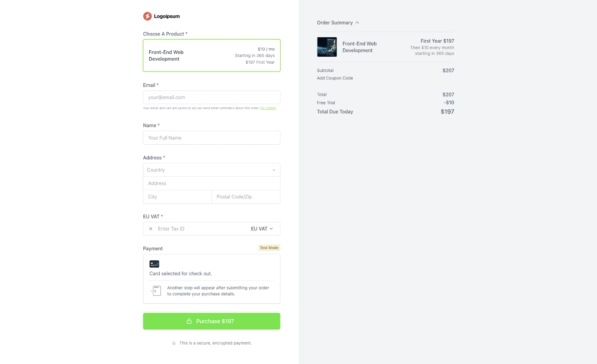Click the Your Full Name field
Viewport: 597px width, 364px height.
(212, 138)
